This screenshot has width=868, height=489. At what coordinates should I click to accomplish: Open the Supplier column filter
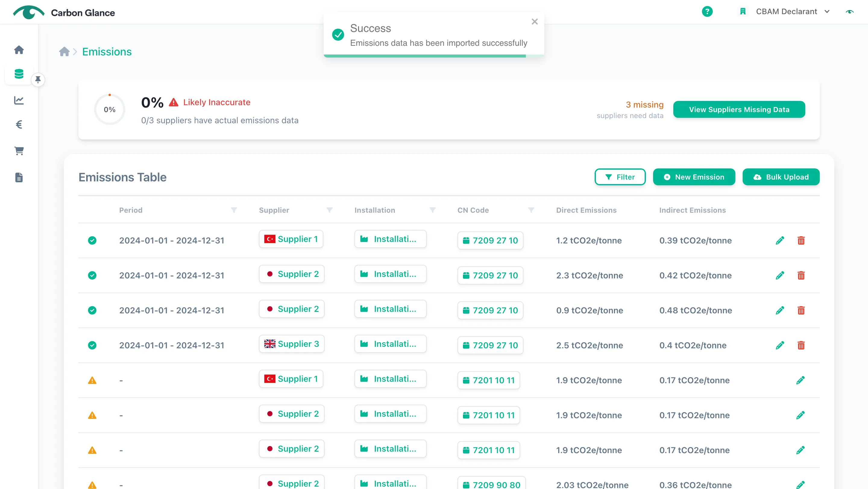[x=329, y=210]
